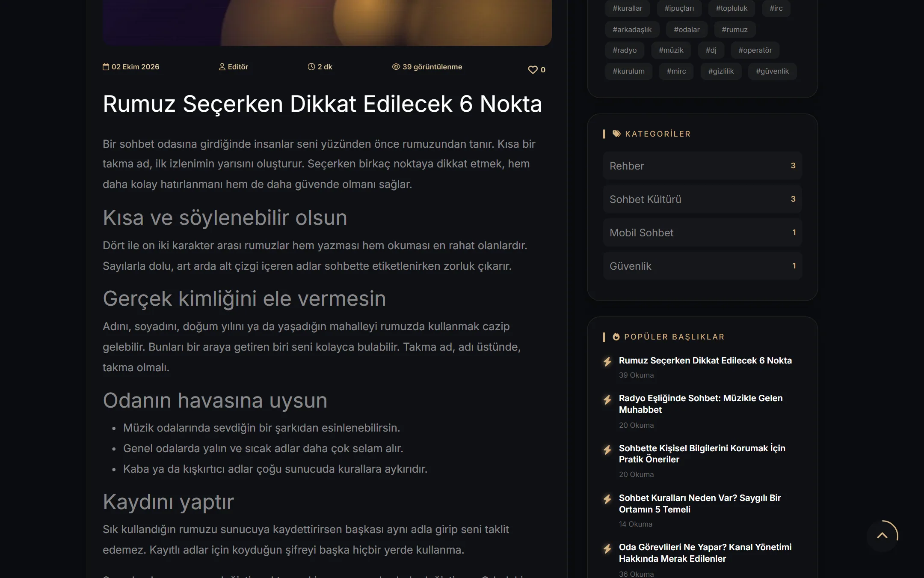Select the #rumuz tag
The image size is (924, 578).
(x=734, y=30)
